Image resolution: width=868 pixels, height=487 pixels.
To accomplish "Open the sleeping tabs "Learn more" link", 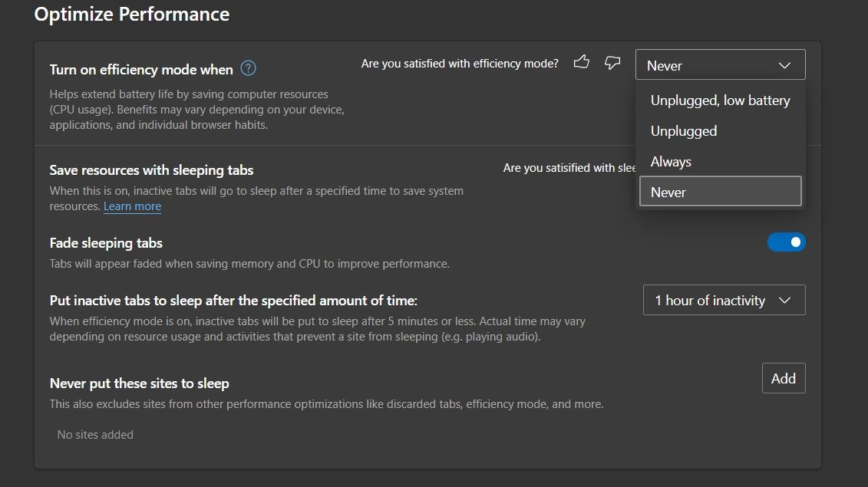I will tap(132, 206).
